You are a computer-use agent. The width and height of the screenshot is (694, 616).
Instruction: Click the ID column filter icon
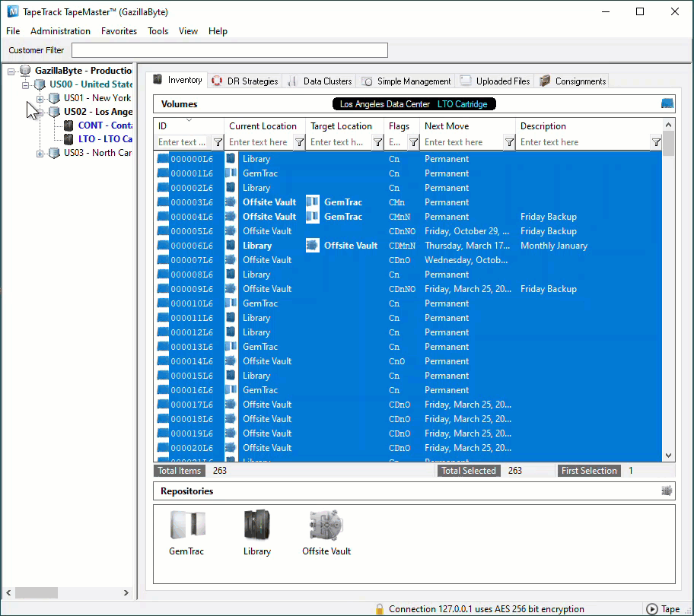point(218,142)
